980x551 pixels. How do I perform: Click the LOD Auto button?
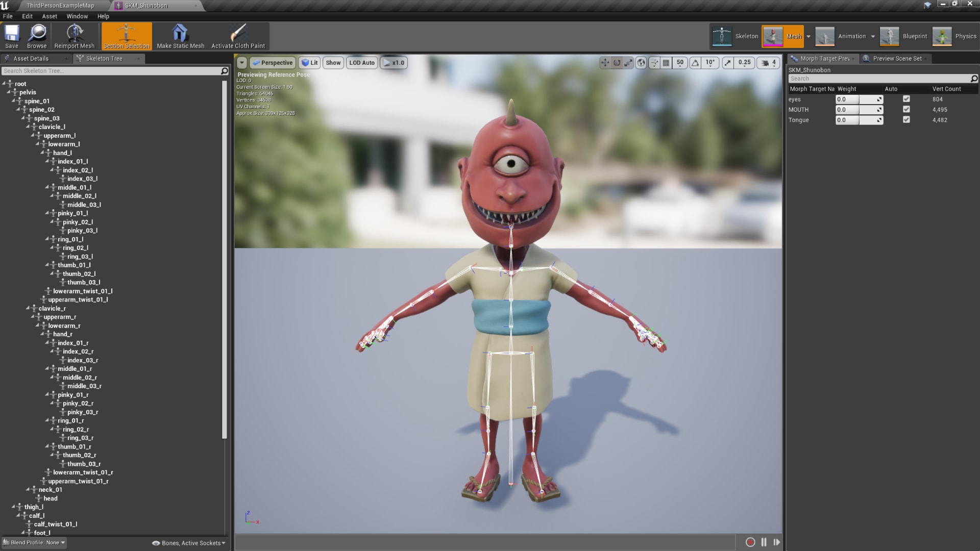pos(361,62)
